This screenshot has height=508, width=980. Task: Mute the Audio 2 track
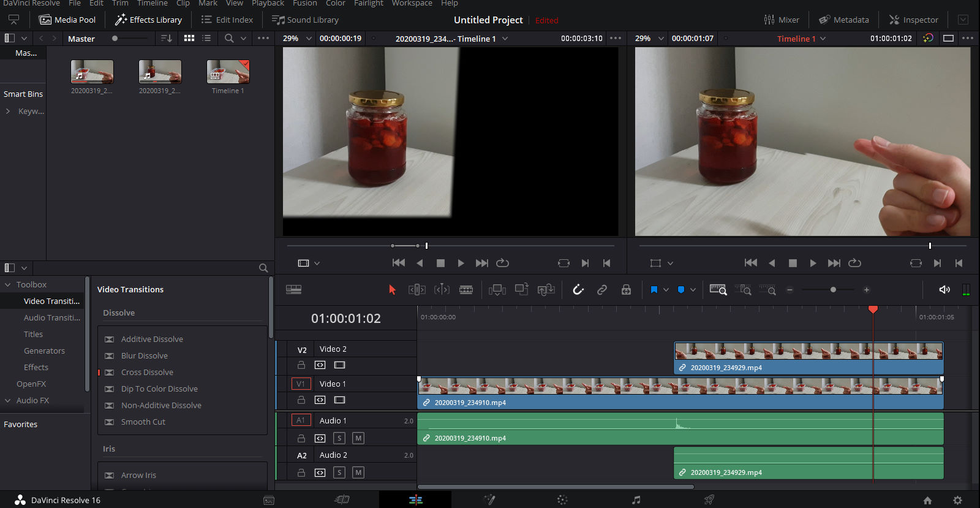pos(358,472)
